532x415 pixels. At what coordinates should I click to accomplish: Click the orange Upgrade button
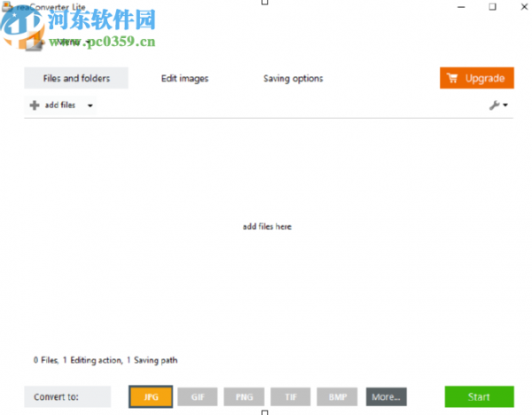coord(477,78)
